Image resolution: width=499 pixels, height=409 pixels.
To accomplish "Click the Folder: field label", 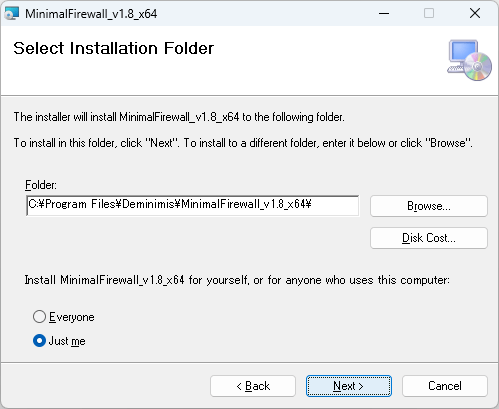I will pos(41,185).
